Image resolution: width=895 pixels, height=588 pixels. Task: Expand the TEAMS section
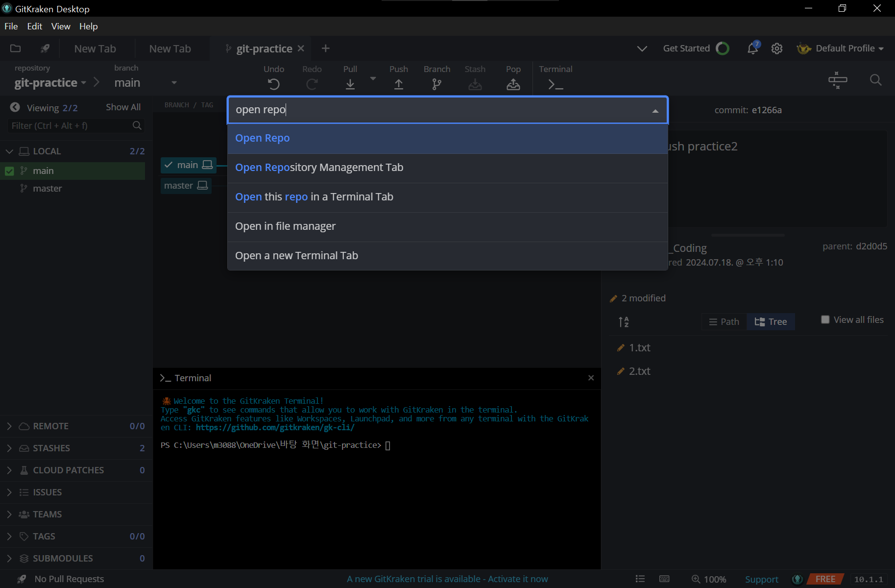(x=9, y=514)
